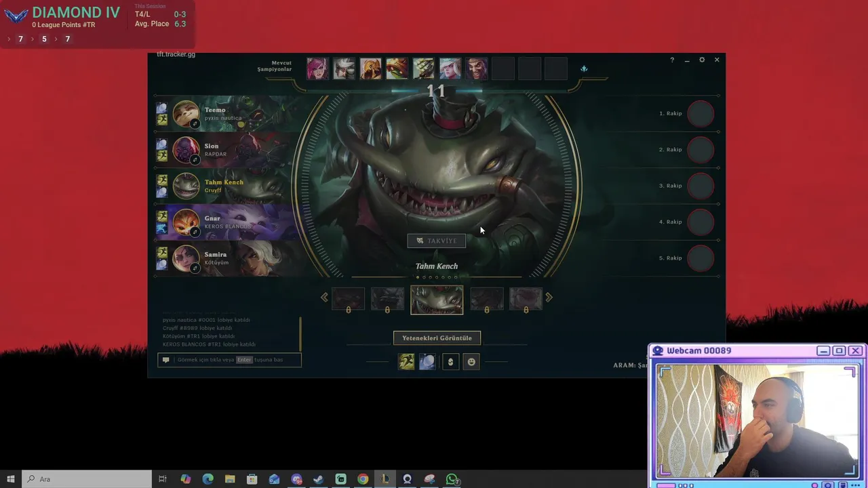The height and width of the screenshot is (488, 868).
Task: Swap champion with Samira via swap icon
Action: coord(195,268)
